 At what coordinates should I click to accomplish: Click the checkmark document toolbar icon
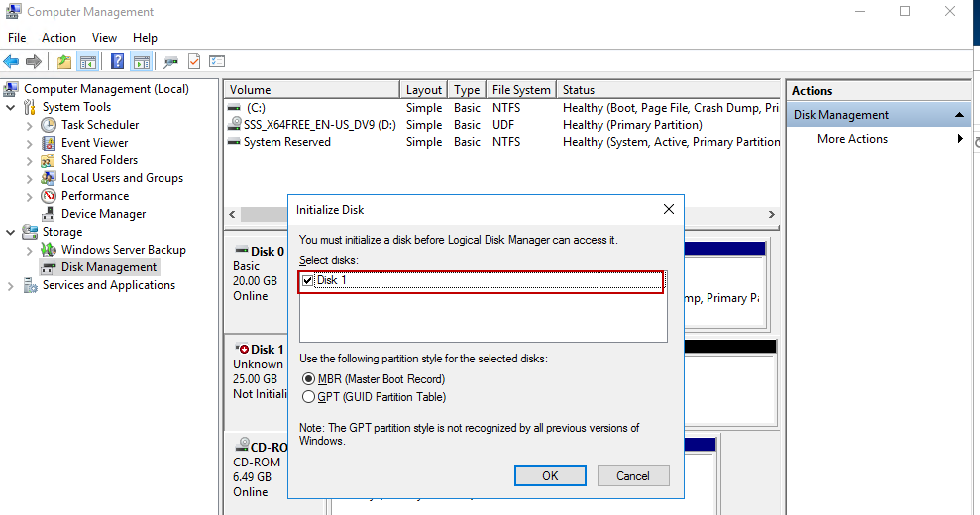[194, 61]
